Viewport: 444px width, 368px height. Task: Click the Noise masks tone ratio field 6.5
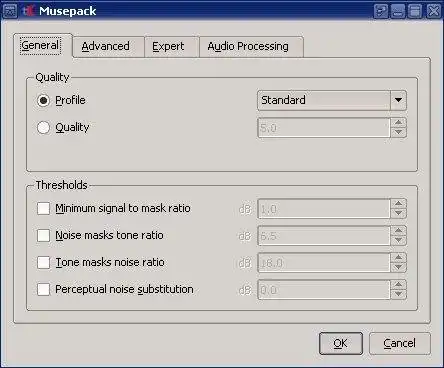click(x=324, y=236)
